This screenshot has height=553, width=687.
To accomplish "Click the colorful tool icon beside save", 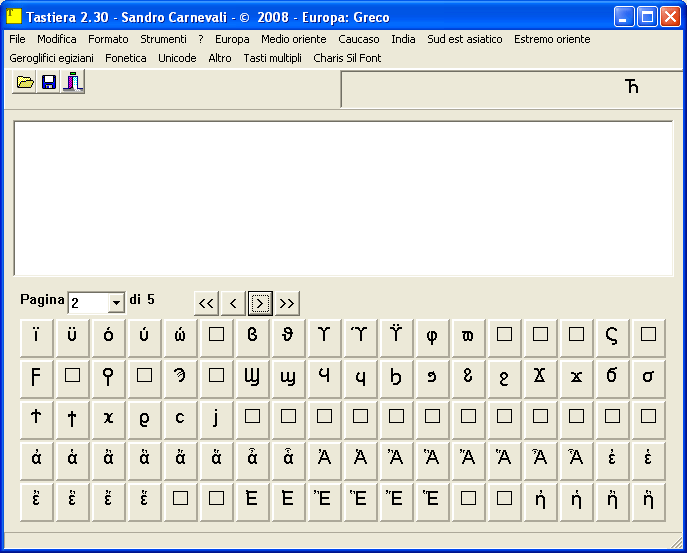I will [73, 82].
